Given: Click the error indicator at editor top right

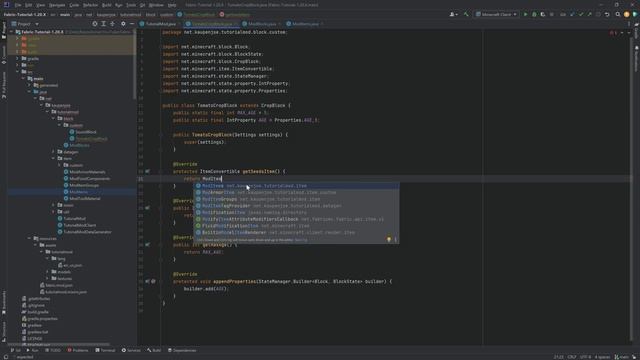Looking at the screenshot, I should pyautogui.click(x=613, y=32).
